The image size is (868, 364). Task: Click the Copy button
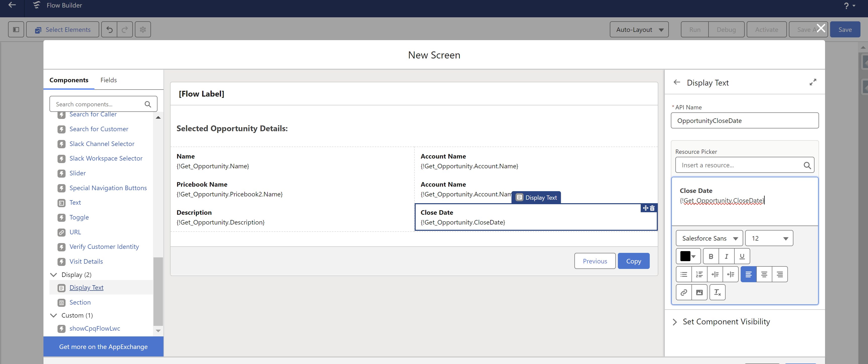pyautogui.click(x=633, y=261)
